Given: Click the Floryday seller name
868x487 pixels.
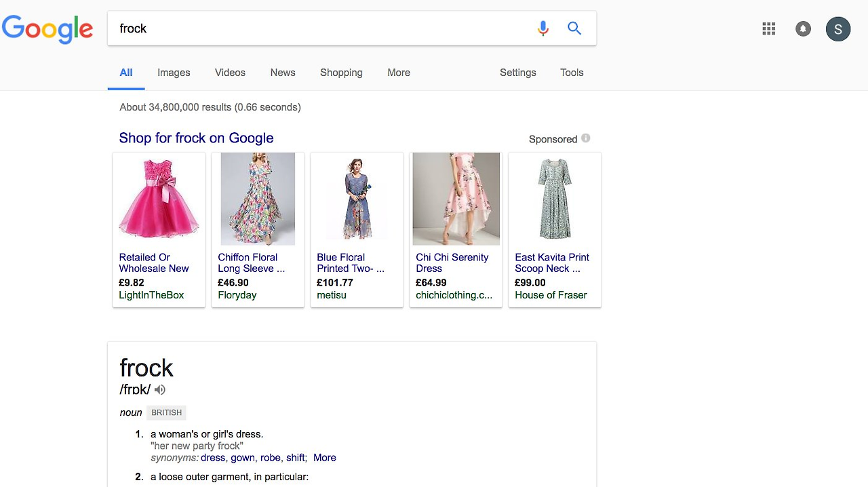Looking at the screenshot, I should click(237, 295).
